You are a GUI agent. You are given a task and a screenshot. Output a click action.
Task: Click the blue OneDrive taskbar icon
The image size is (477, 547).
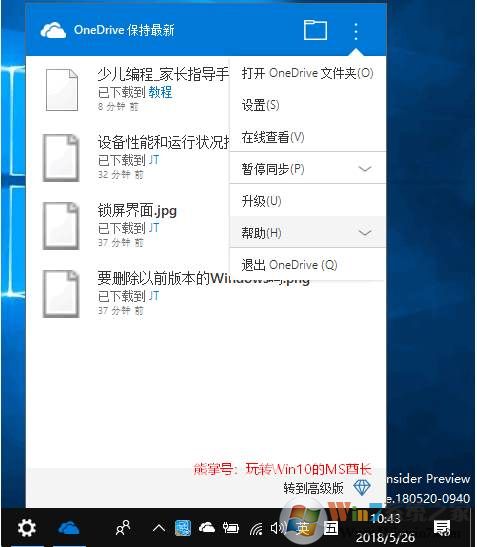point(69,527)
